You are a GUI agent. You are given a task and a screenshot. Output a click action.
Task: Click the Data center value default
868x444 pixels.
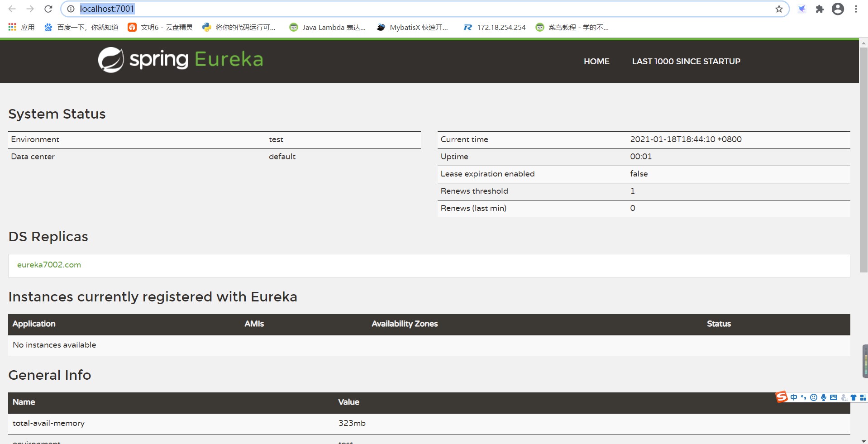(x=282, y=157)
